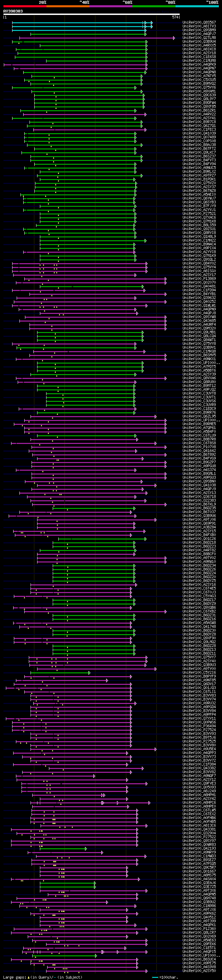222x980 pixels.
Task: Open hit UniRef100_Q41039
Action: (x=199, y=133)
